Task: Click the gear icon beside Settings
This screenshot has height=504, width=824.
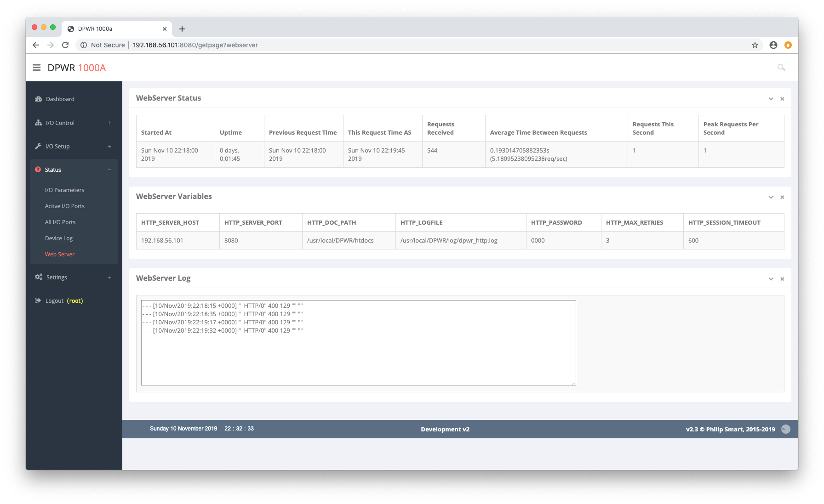Action: [38, 277]
